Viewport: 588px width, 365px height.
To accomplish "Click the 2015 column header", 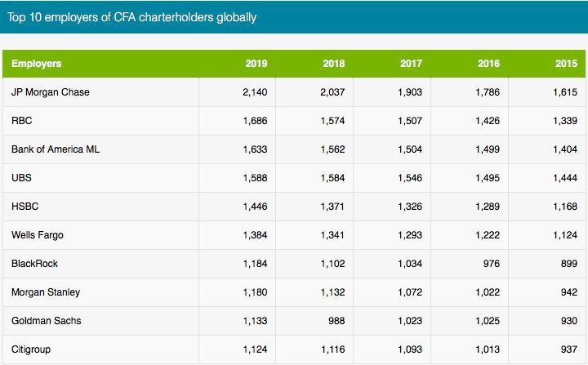I will (566, 64).
